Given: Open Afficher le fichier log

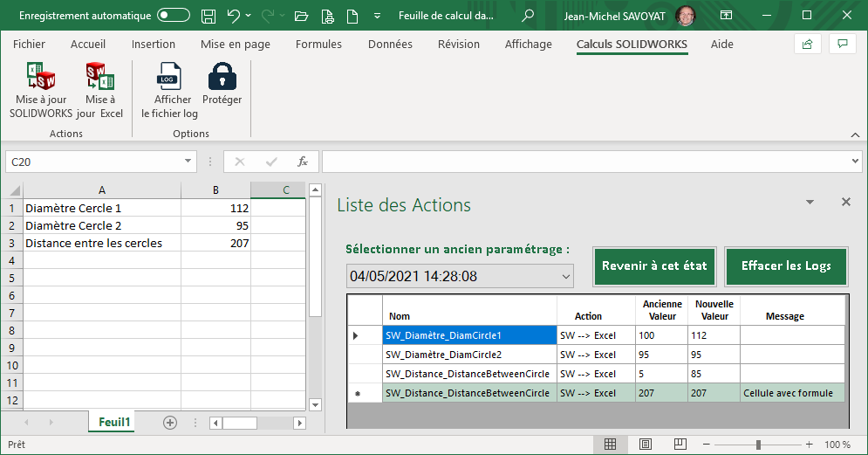Looking at the screenshot, I should pos(169,78).
